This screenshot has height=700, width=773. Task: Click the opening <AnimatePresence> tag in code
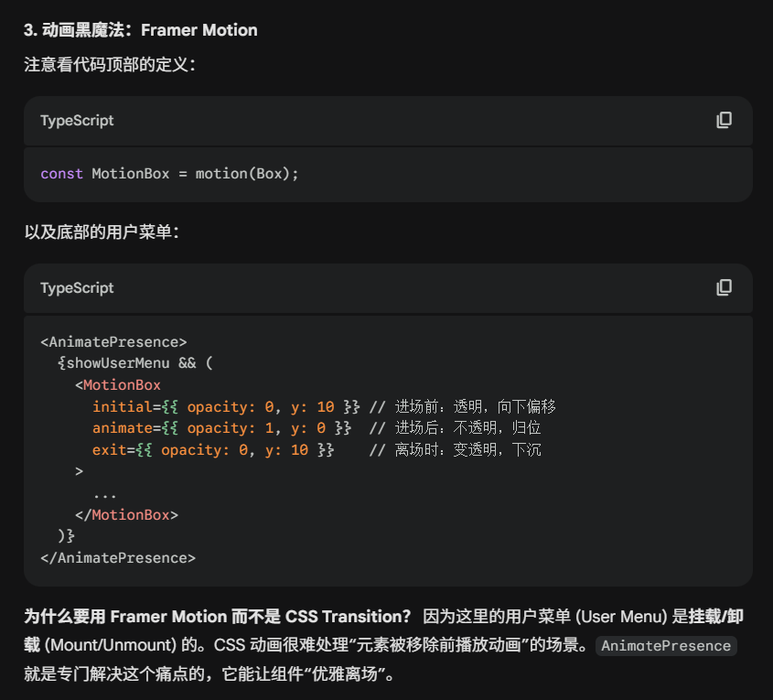point(113,342)
